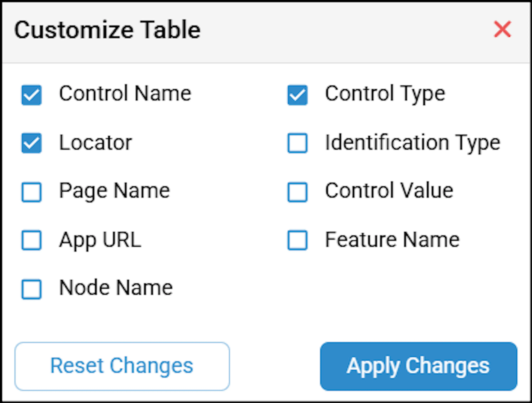Click the App URL label text

coord(100,240)
